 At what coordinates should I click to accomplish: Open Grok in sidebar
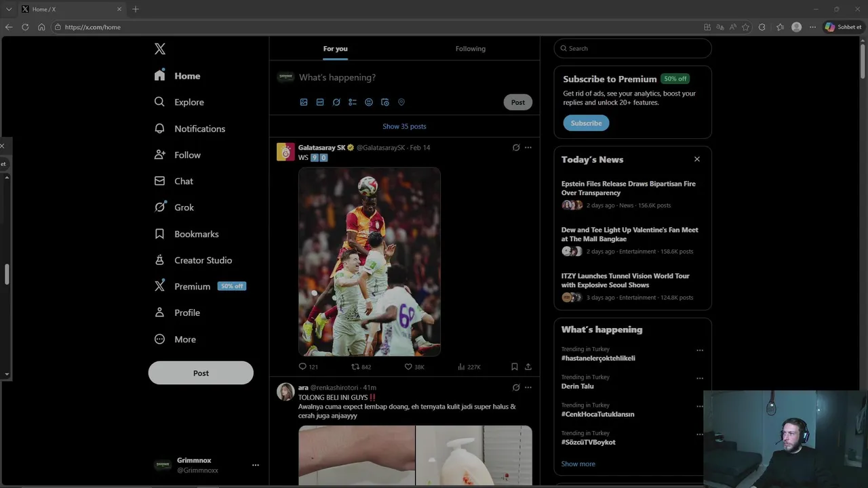[x=174, y=207]
